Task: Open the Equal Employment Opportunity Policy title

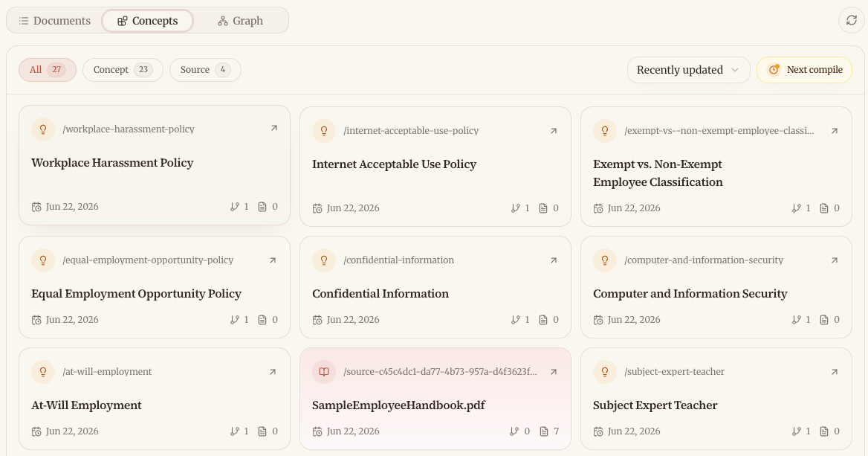Action: pyautogui.click(x=136, y=294)
